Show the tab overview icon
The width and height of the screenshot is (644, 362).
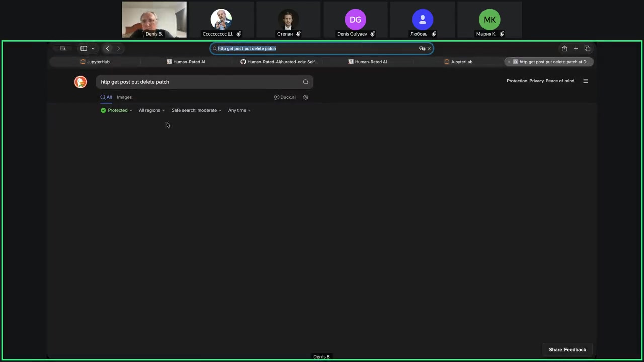click(x=587, y=49)
